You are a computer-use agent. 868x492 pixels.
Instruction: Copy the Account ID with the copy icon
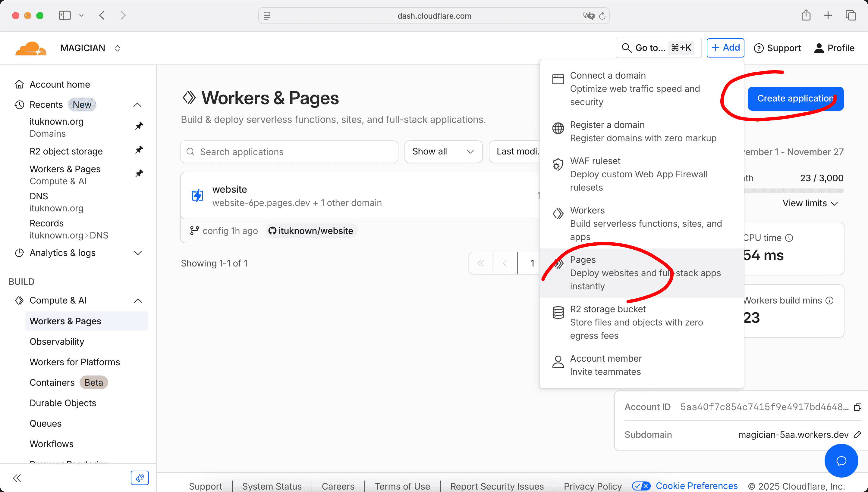(x=858, y=407)
